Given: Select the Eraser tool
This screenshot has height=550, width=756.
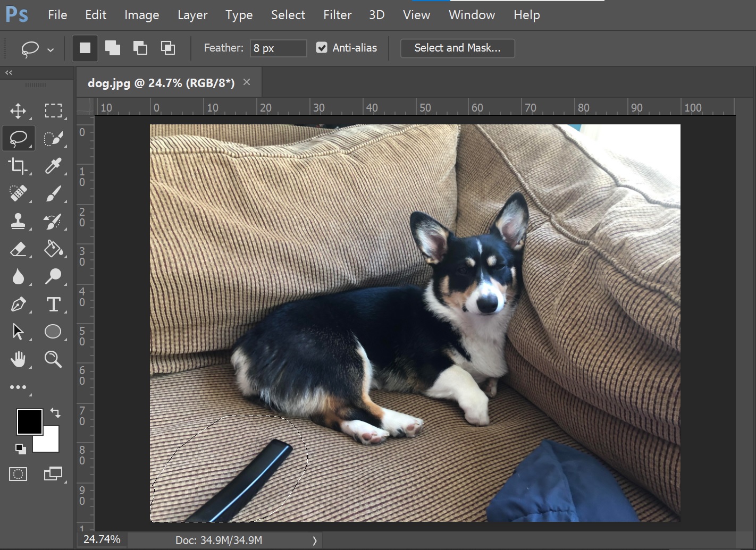Looking at the screenshot, I should point(18,249).
